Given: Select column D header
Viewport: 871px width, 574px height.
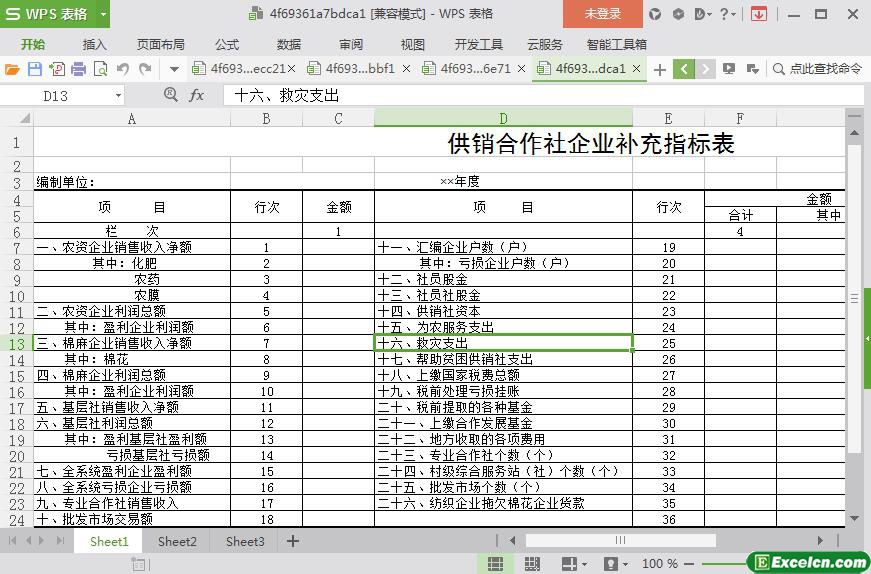Looking at the screenshot, I should coord(503,118).
